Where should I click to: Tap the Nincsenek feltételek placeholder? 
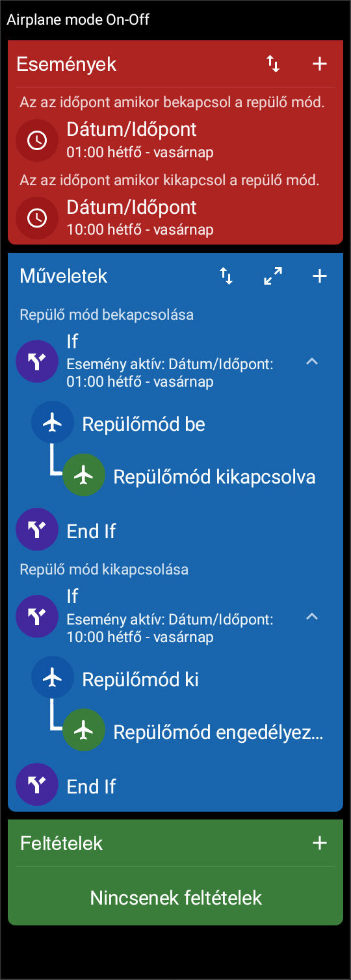point(175,898)
